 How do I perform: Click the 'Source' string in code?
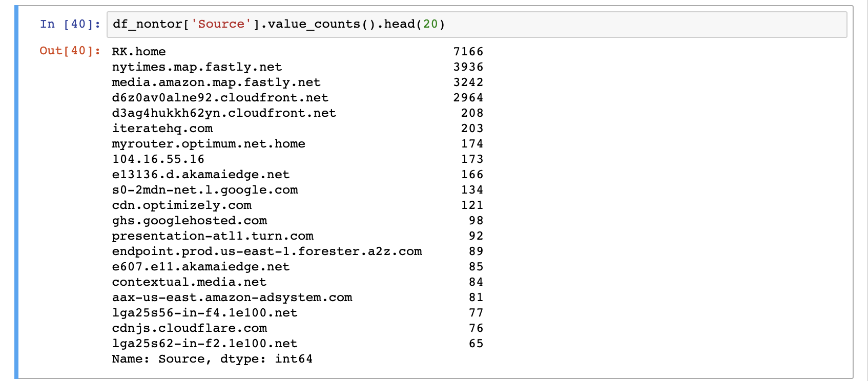tap(221, 24)
